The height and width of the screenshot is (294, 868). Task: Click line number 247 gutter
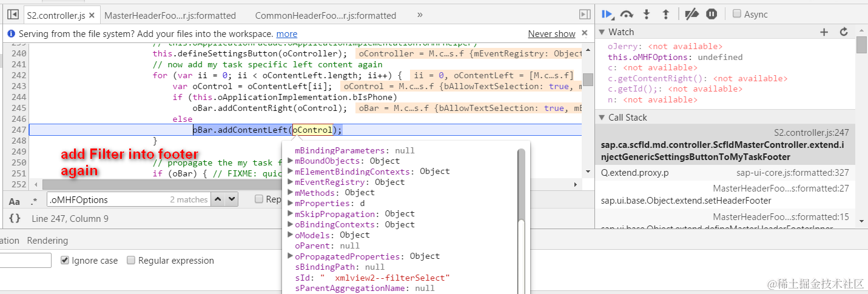(18, 130)
